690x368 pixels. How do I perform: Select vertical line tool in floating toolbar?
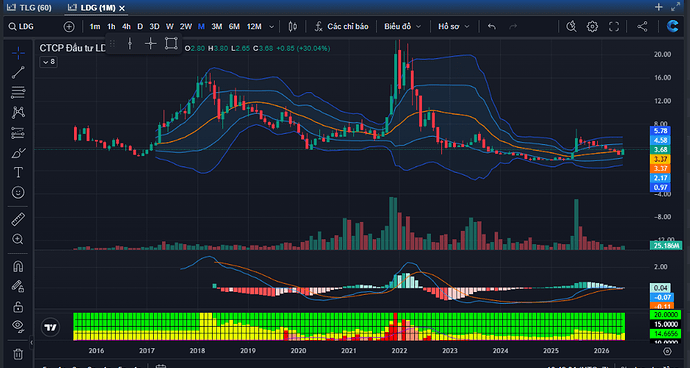coord(129,43)
